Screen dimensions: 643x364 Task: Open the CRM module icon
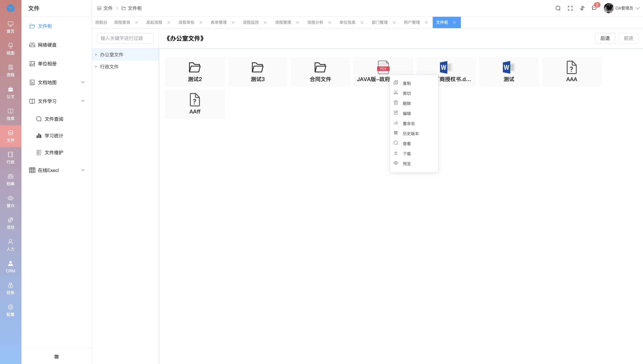pos(11,267)
